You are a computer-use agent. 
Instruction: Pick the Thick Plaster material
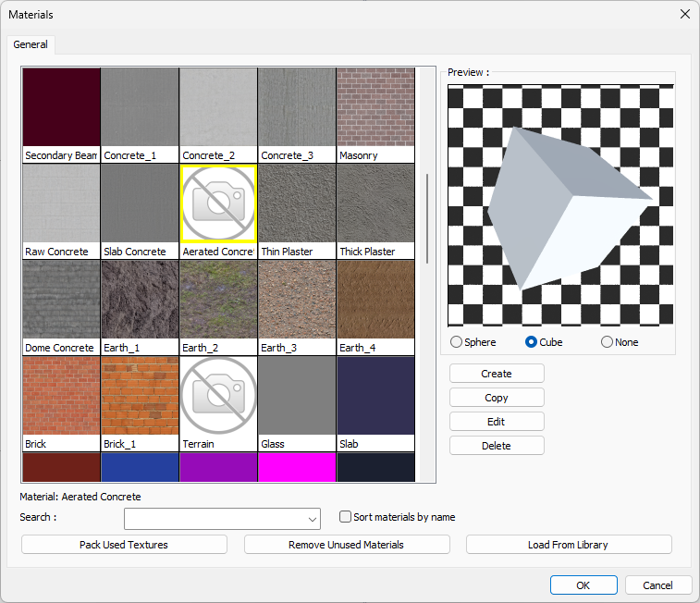pyautogui.click(x=375, y=204)
